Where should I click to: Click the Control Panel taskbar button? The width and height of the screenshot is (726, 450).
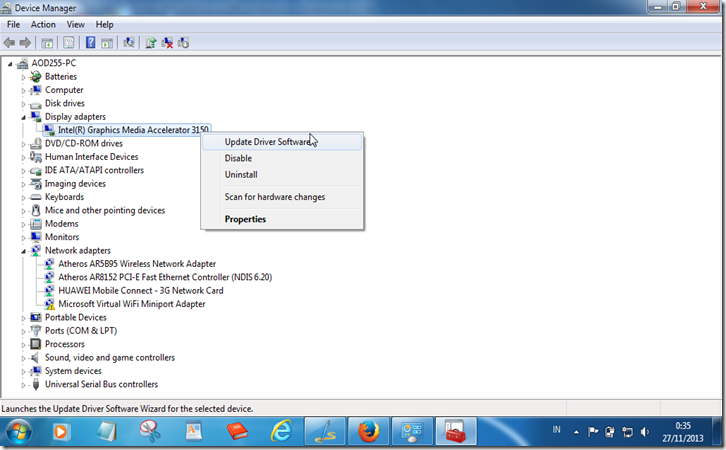(412, 431)
